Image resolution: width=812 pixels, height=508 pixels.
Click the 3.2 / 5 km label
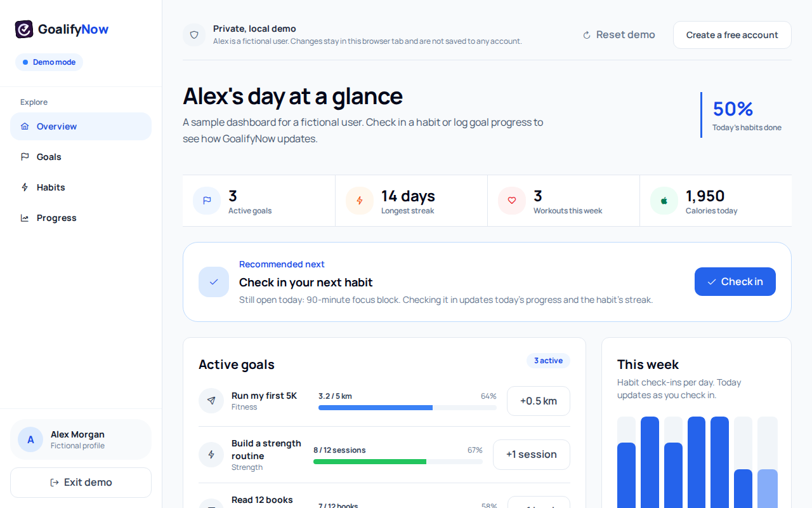(x=335, y=396)
